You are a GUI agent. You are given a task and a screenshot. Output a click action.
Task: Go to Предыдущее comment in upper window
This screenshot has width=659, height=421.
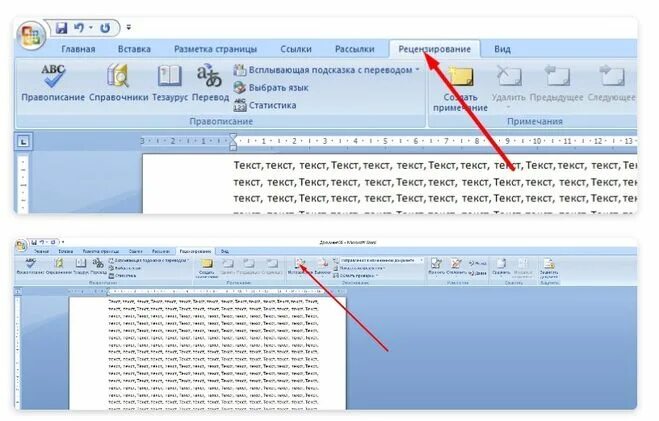tap(556, 83)
